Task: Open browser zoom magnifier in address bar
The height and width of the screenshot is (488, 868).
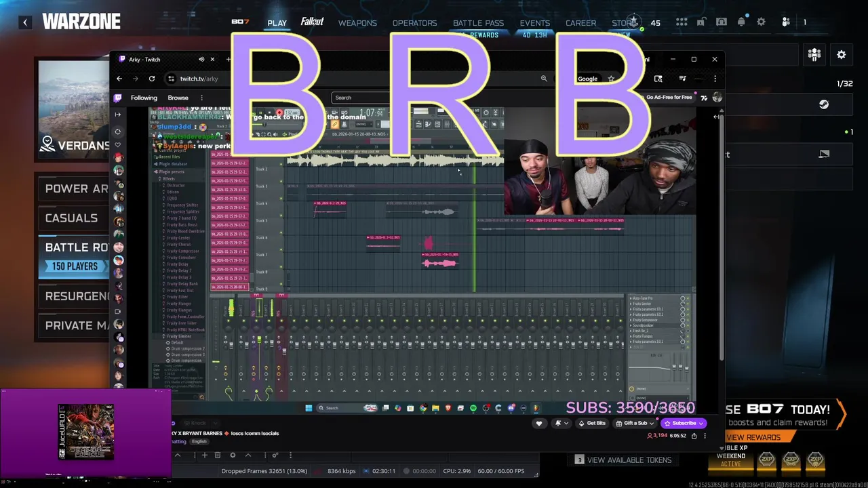Action: (x=544, y=79)
